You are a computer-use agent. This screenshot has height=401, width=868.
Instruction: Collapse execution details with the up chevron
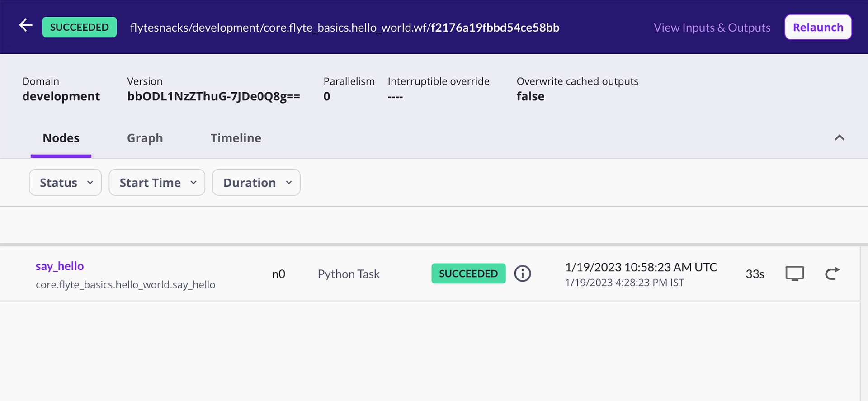coord(839,138)
